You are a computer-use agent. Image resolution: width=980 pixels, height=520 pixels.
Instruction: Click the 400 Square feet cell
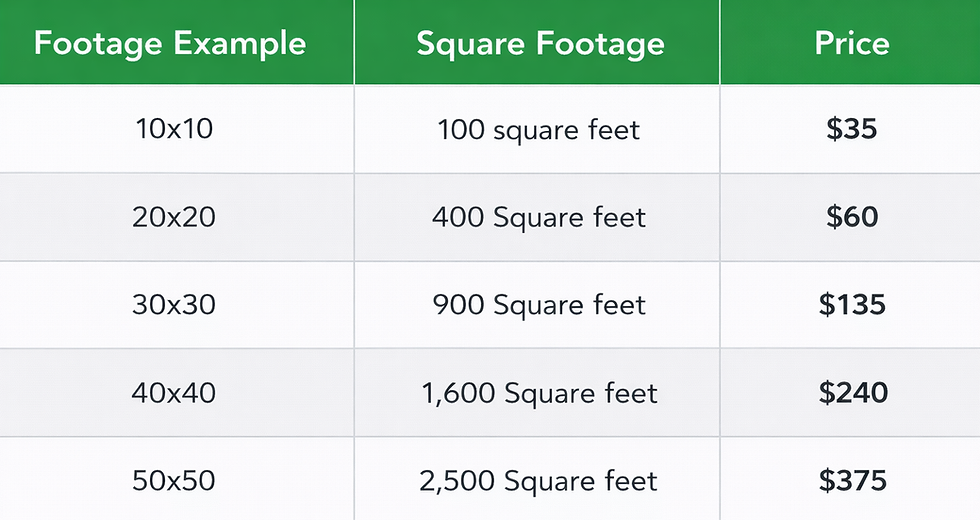[539, 217]
